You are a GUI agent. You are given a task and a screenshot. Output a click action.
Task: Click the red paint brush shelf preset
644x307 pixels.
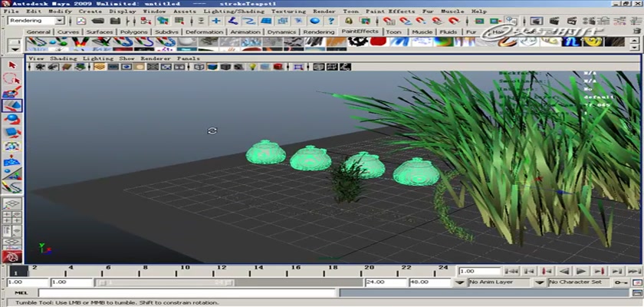tap(378, 41)
